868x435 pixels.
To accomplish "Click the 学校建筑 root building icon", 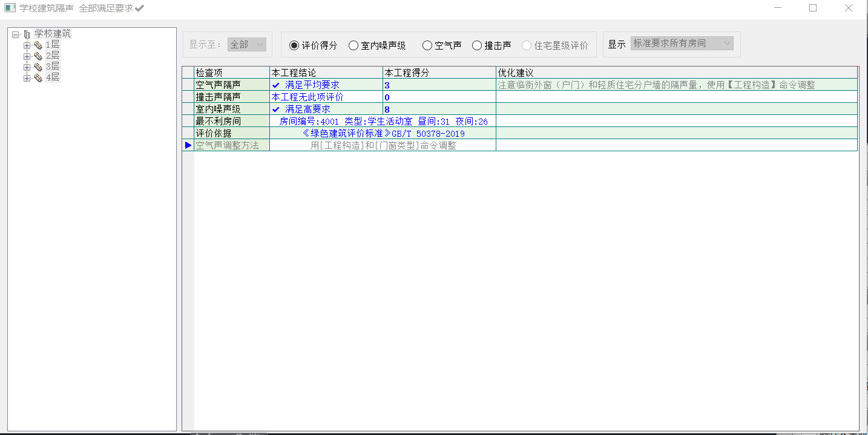I will [27, 34].
